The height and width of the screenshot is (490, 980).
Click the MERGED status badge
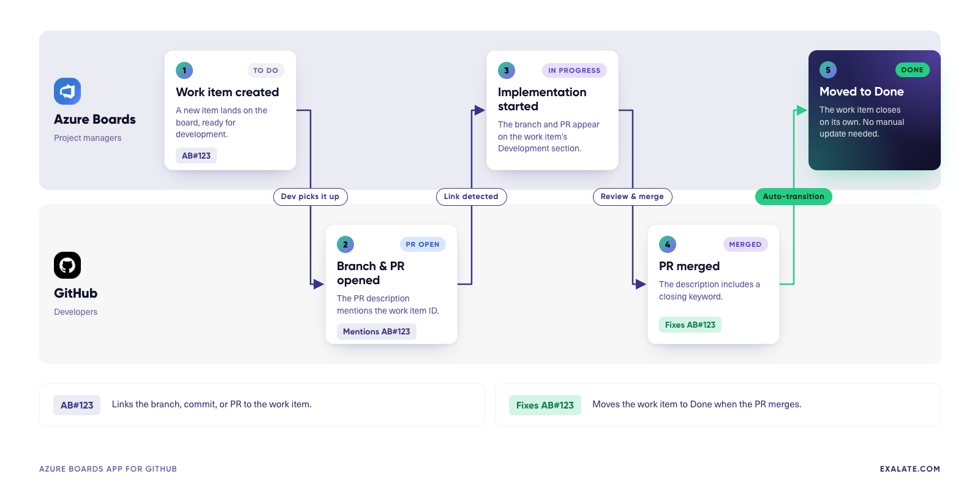pos(745,244)
